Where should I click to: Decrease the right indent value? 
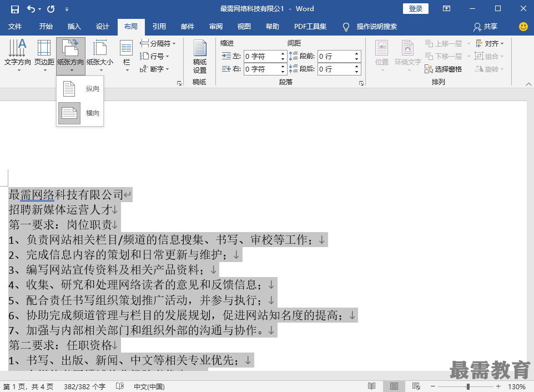(283, 72)
